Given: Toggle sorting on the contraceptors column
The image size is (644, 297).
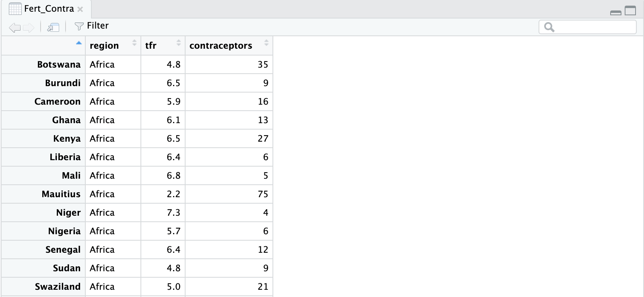Looking at the screenshot, I should tap(266, 45).
